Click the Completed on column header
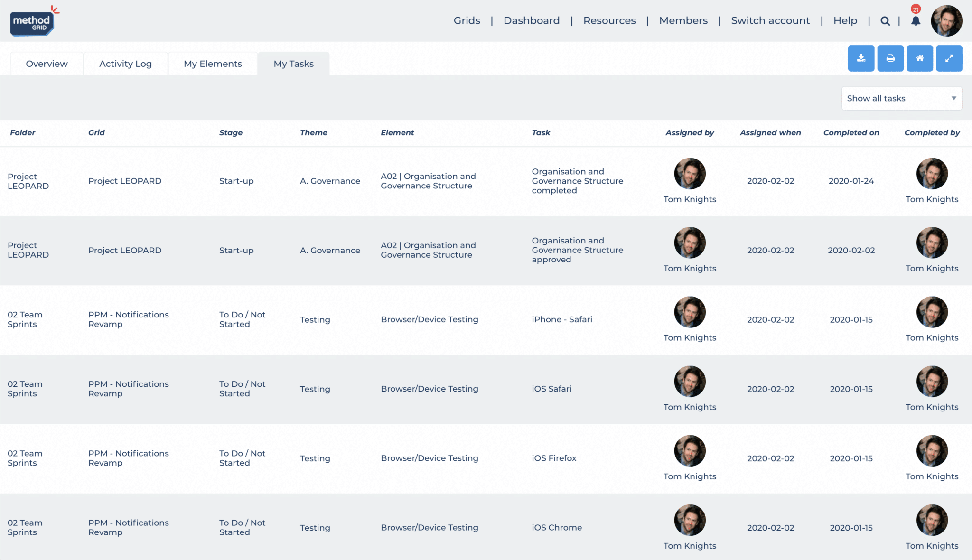The image size is (972, 560). click(x=851, y=132)
